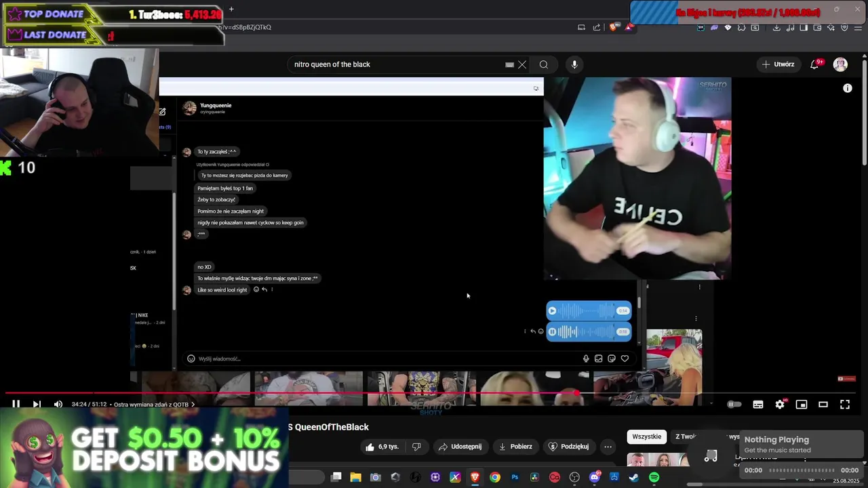Open the Brave main hamburger menu
The width and height of the screenshot is (868, 488).
[x=858, y=28]
